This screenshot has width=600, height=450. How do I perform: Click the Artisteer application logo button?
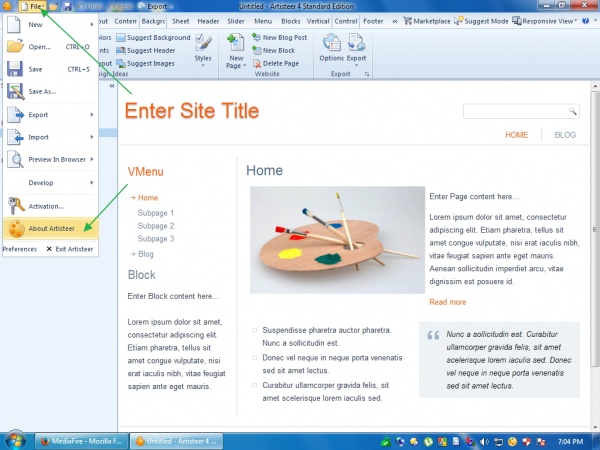tap(7, 6)
